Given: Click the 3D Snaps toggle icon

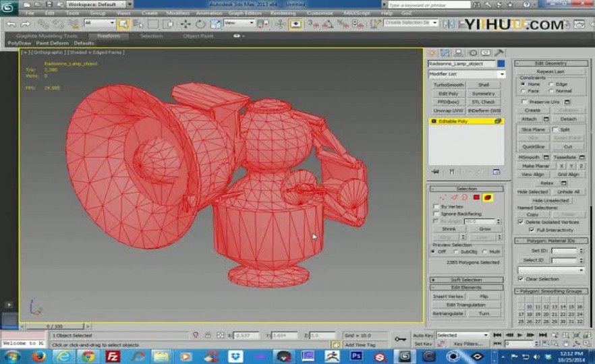Looking at the screenshot, I should 312,24.
